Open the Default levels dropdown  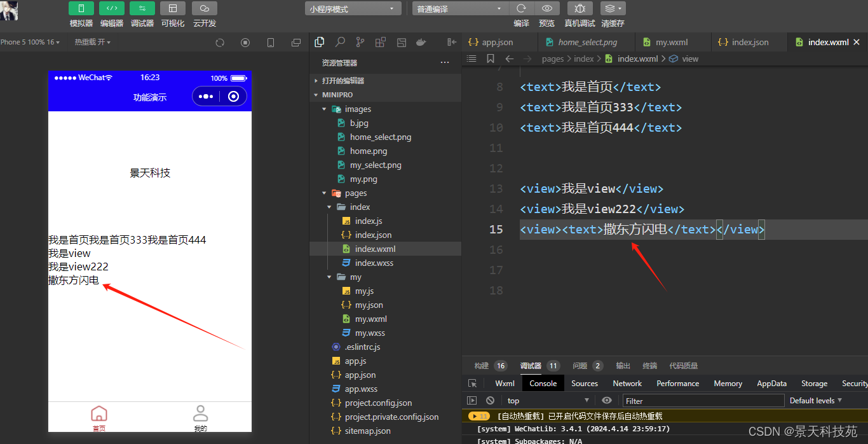[816, 400]
